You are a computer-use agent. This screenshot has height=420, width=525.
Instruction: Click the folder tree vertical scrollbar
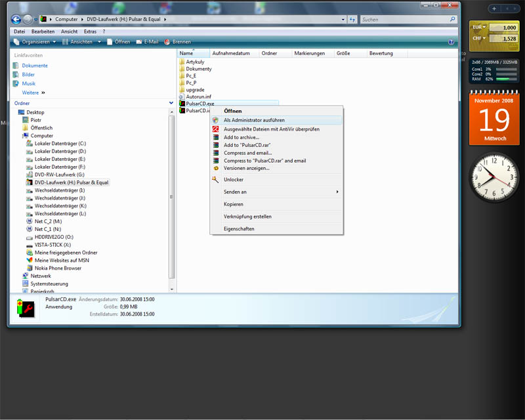[172, 197]
